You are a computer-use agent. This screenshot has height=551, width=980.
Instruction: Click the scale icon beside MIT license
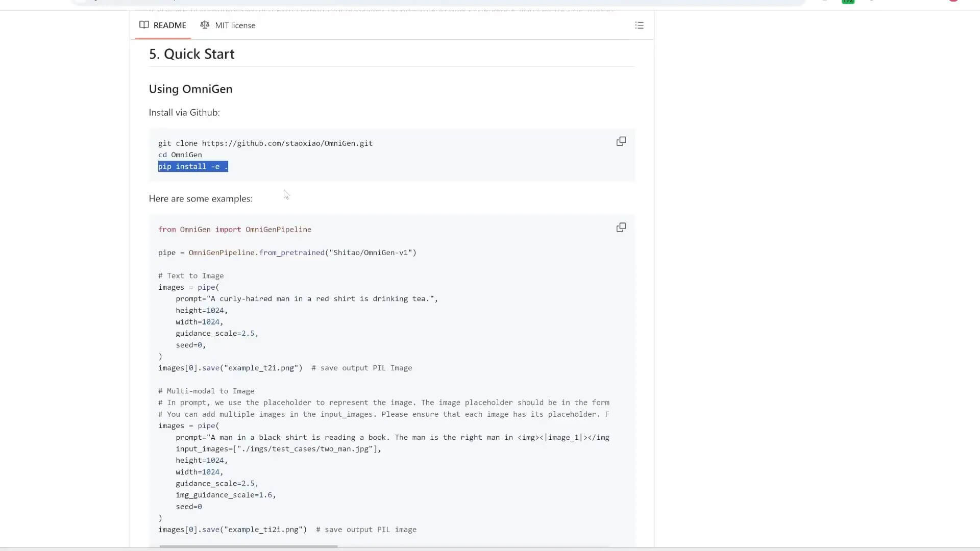(205, 25)
